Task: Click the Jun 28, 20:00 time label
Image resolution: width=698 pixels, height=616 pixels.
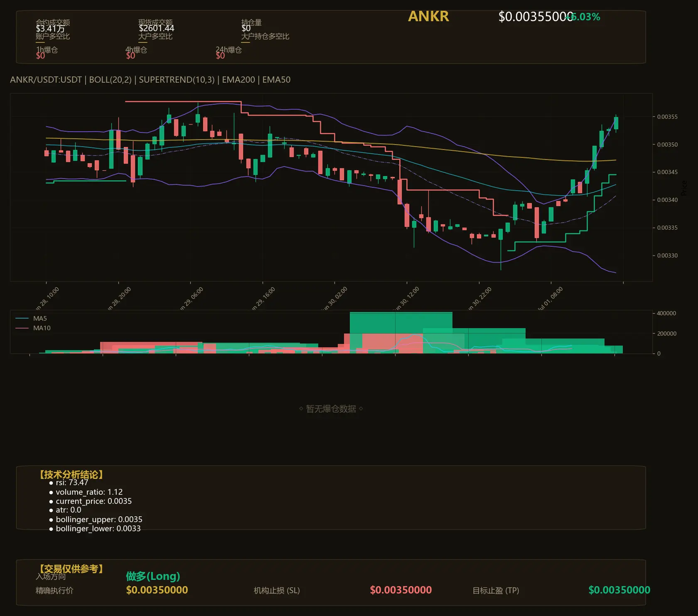Action: (119, 298)
